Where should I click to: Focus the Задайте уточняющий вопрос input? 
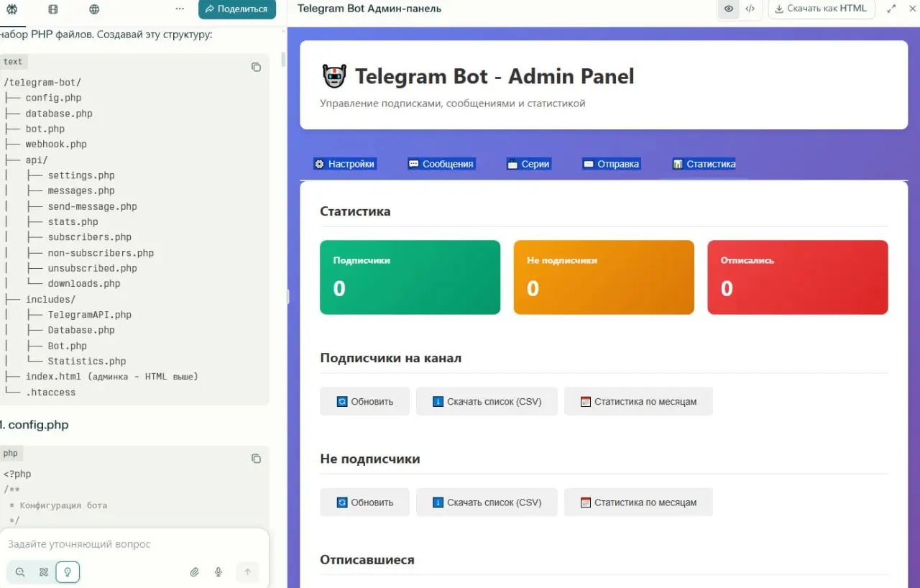[134, 544]
